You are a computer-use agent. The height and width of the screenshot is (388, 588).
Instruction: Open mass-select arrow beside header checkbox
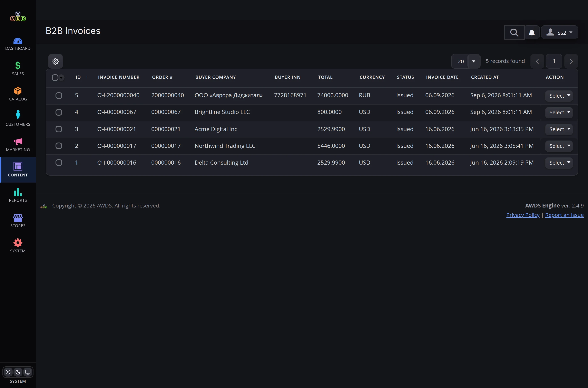[x=61, y=77]
